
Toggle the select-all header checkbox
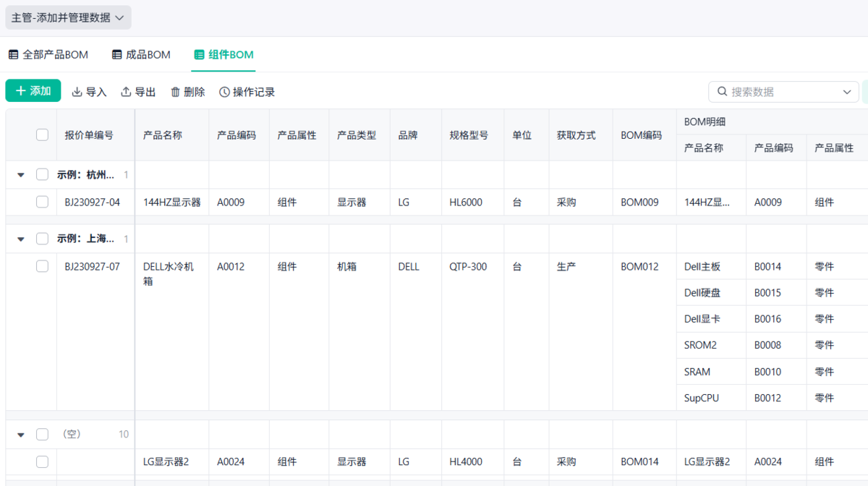pyautogui.click(x=42, y=135)
